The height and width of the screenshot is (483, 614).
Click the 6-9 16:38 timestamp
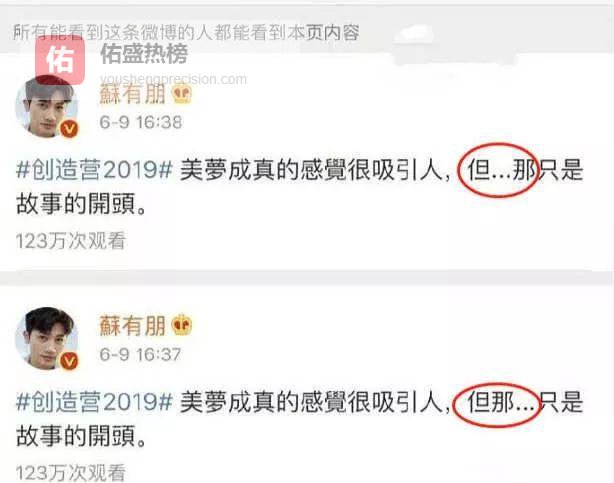[141, 122]
